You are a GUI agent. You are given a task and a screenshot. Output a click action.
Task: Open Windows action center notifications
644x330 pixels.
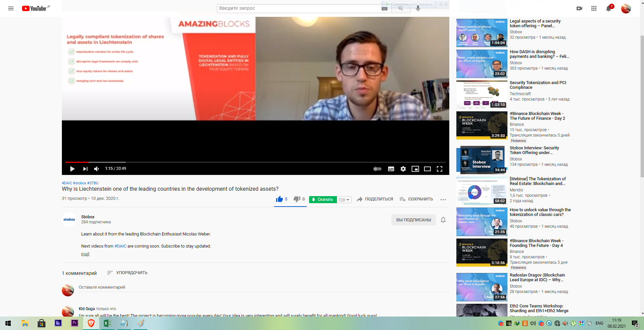pyautogui.click(x=635, y=324)
